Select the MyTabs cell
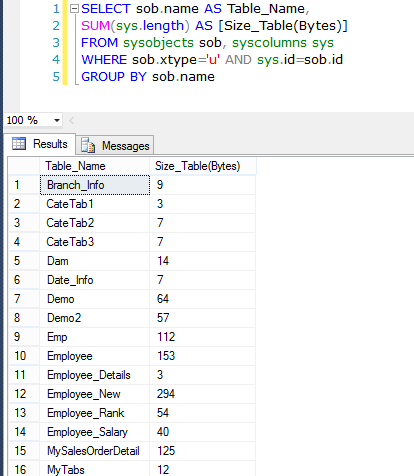 95,469
